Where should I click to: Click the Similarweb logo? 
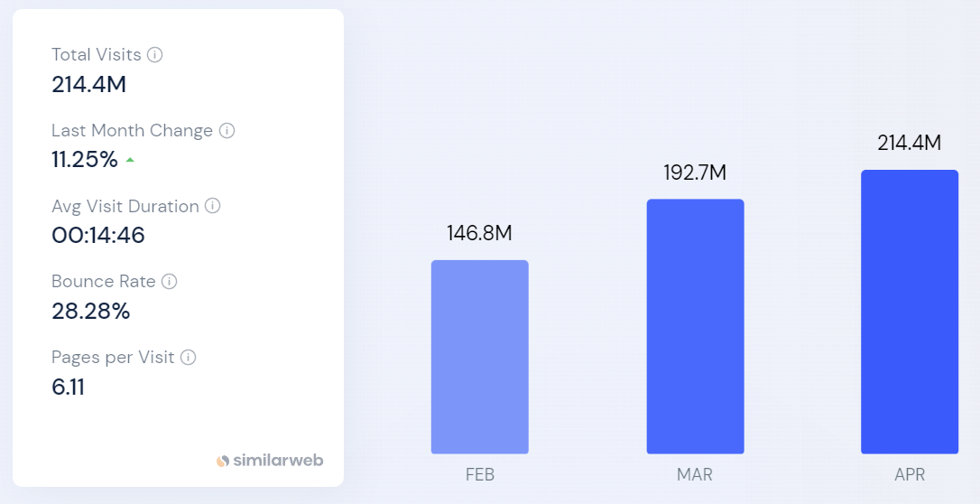(x=270, y=461)
